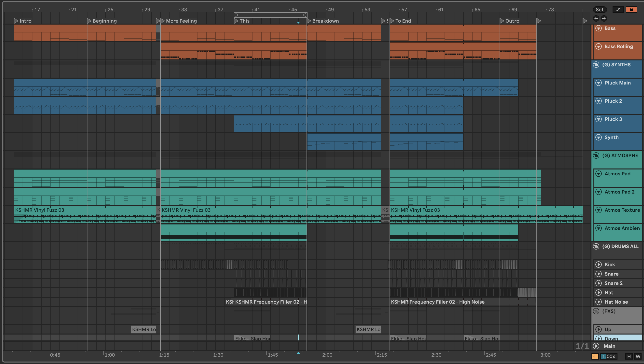Click the H optimize height button

629,356
